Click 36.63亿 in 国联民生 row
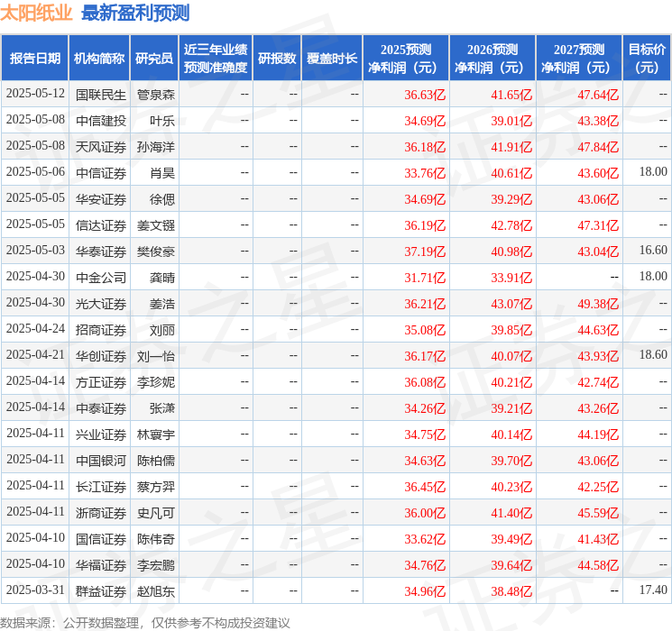Image resolution: width=672 pixels, height=631 pixels. coord(425,95)
